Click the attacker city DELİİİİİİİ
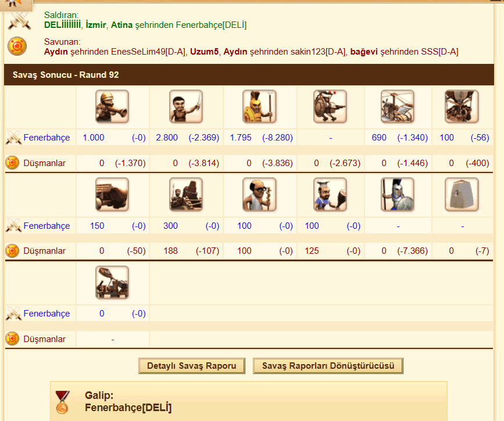 point(62,25)
